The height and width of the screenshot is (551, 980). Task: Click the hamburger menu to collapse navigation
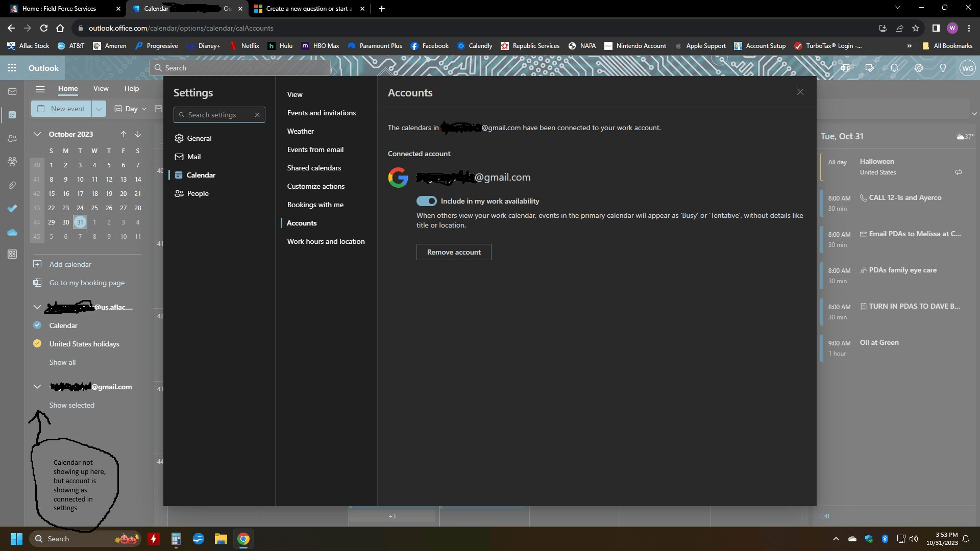(40, 89)
